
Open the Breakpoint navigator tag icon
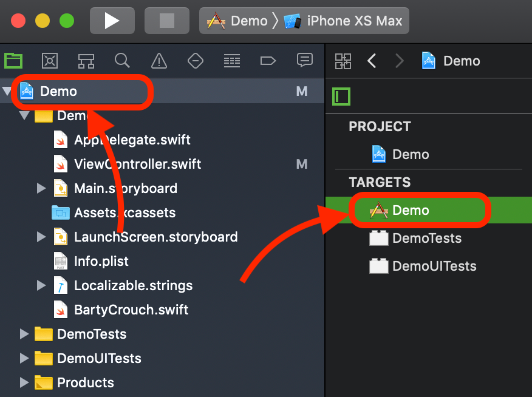click(268, 61)
